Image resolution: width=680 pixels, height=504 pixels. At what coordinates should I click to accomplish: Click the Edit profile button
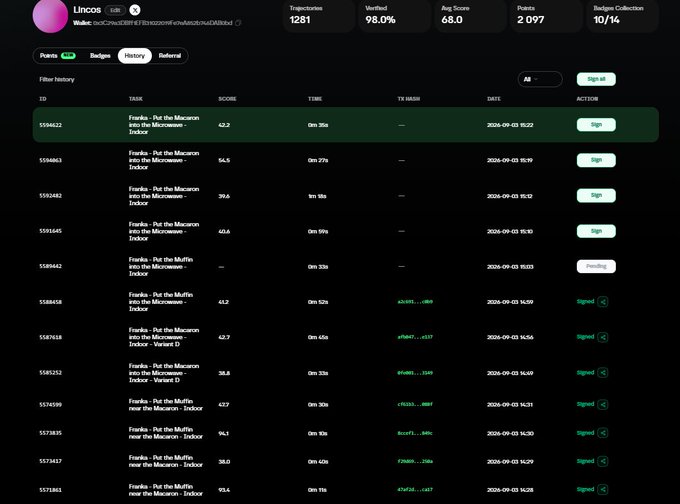coord(115,10)
